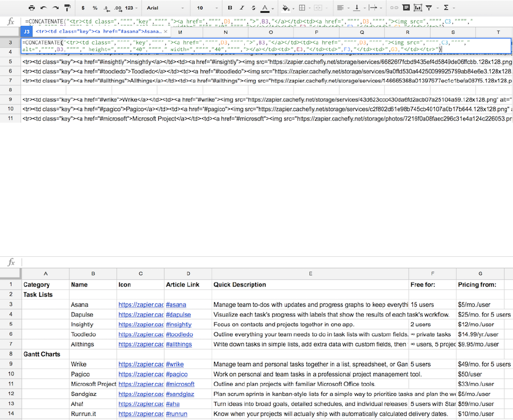Select column Q header in upper sheet
513x420 pixels.
[362, 32]
